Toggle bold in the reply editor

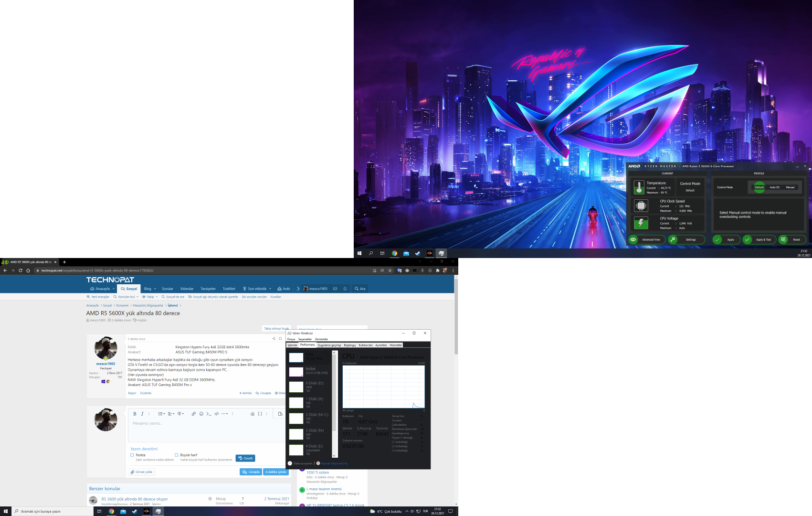click(135, 414)
